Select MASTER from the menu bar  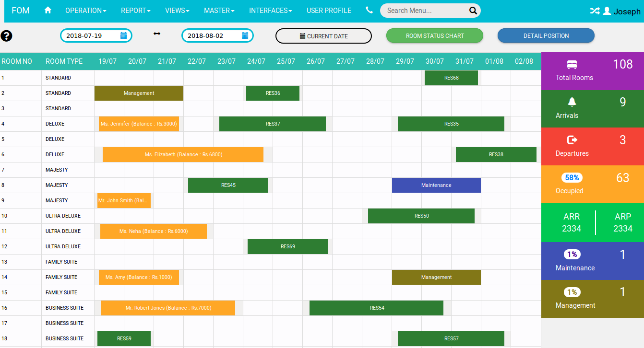pyautogui.click(x=219, y=10)
